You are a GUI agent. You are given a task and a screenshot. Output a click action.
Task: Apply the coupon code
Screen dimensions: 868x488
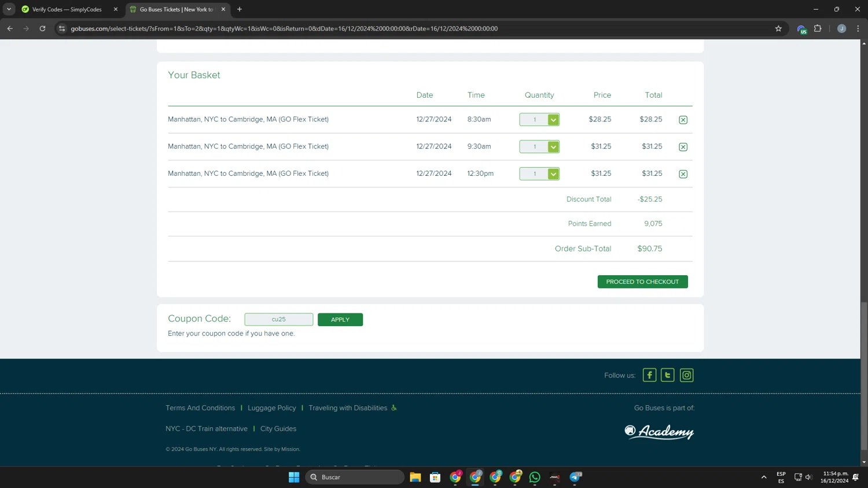coord(340,320)
